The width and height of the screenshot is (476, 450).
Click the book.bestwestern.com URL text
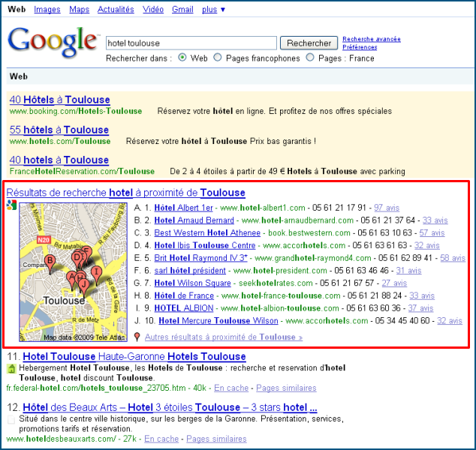tap(309, 233)
